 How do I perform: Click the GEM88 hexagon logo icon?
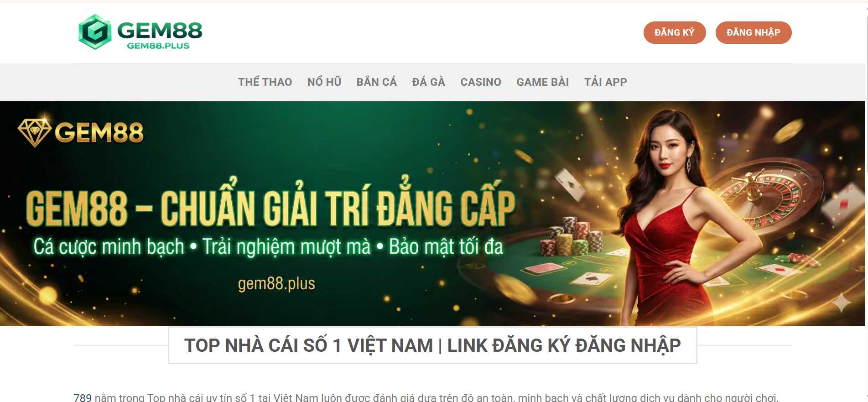pos(95,32)
